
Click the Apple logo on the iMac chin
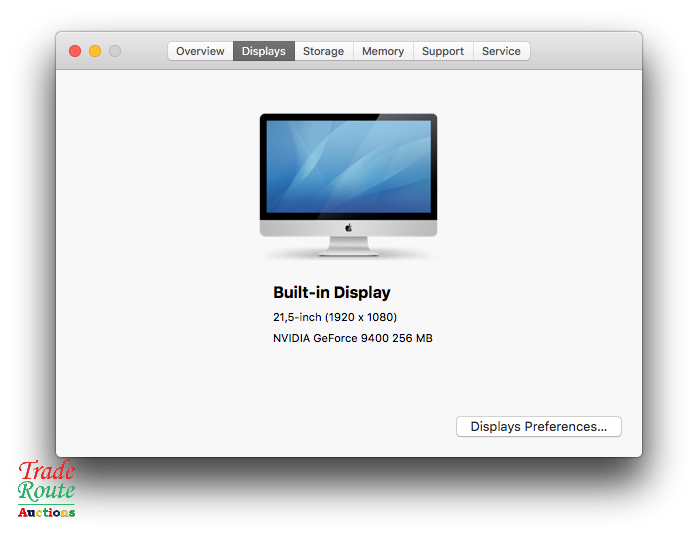349,228
